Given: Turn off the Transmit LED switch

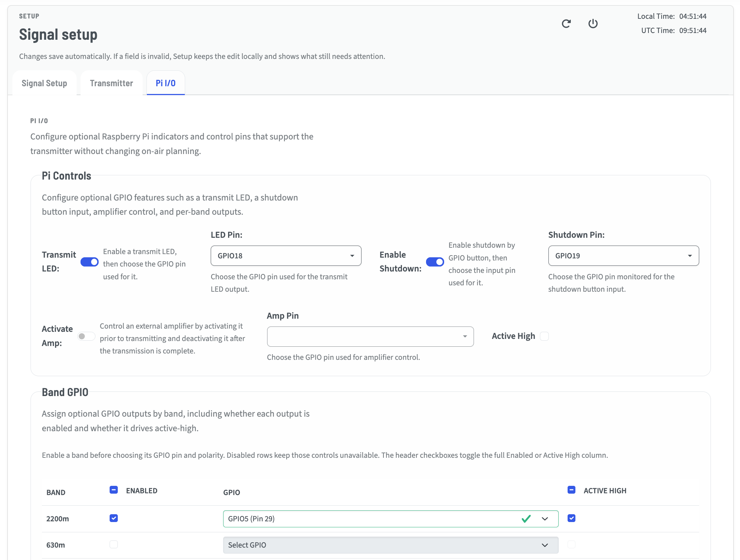Looking at the screenshot, I should 89,262.
